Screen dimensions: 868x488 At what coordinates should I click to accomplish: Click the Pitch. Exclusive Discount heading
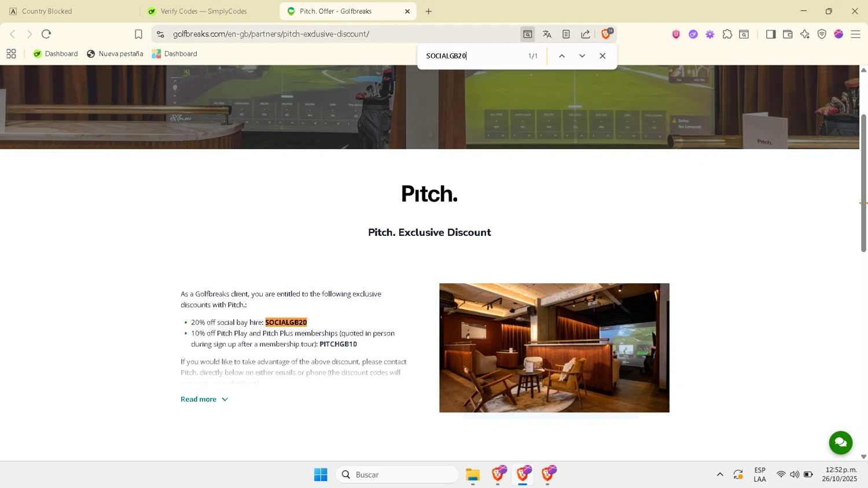429,232
